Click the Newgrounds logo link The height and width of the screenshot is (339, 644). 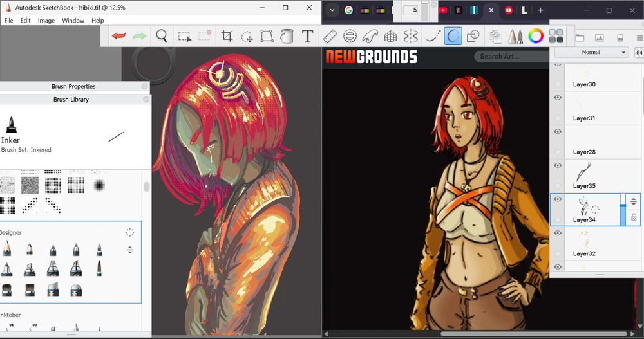point(372,57)
